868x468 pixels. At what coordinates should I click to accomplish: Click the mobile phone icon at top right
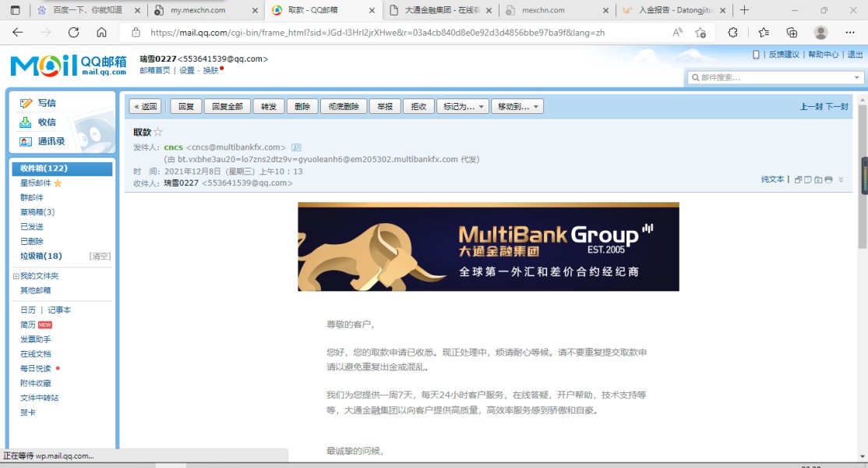(x=756, y=55)
